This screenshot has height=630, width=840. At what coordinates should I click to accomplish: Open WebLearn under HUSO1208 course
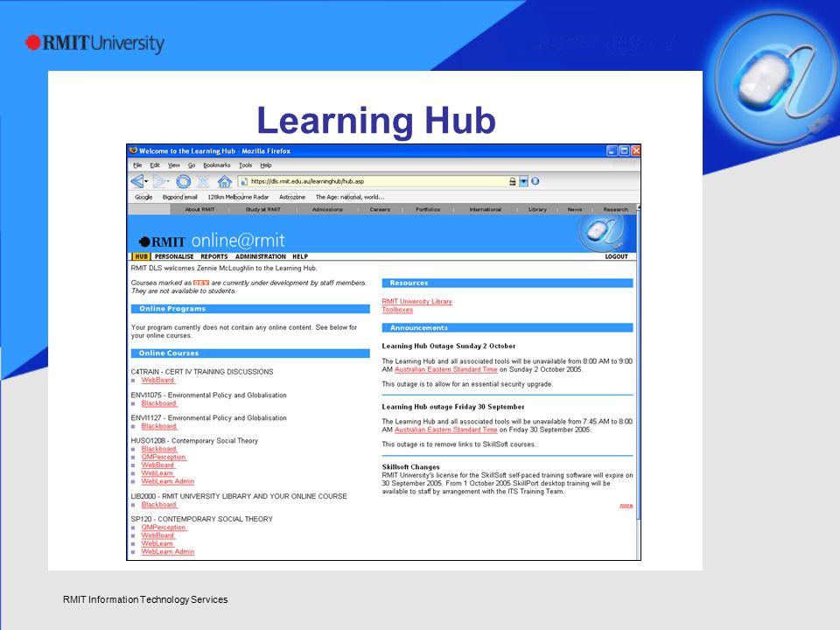point(157,473)
